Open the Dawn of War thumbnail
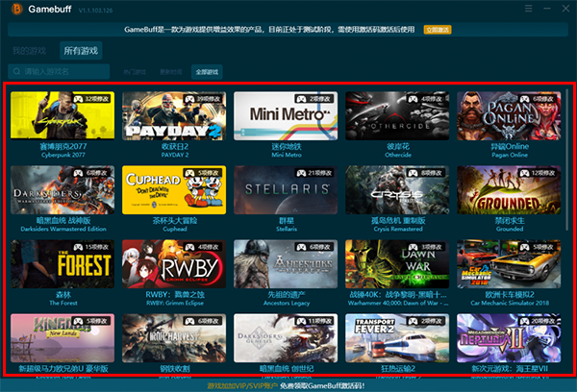 (397, 264)
